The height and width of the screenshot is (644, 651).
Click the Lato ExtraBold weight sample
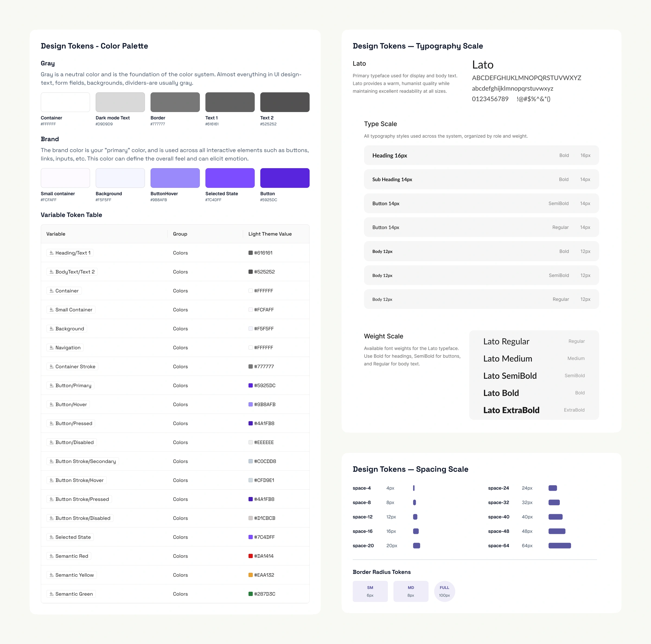coord(511,410)
